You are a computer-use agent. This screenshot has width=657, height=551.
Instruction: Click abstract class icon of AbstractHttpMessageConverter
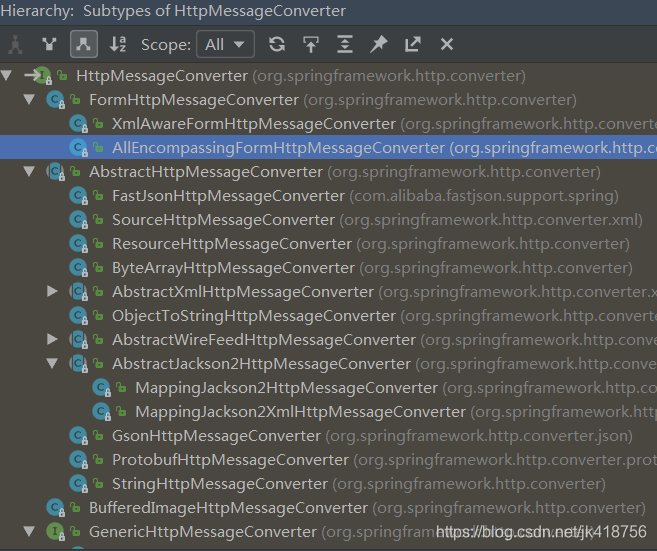click(x=55, y=172)
